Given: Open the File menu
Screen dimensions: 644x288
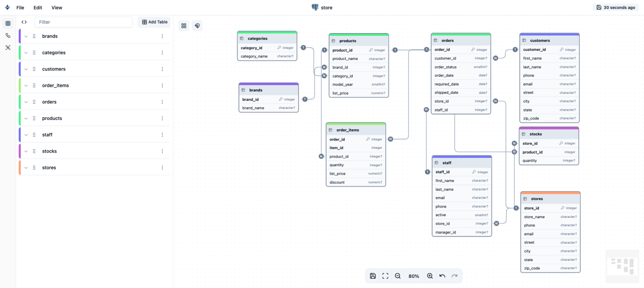Looking at the screenshot, I should pyautogui.click(x=20, y=8).
